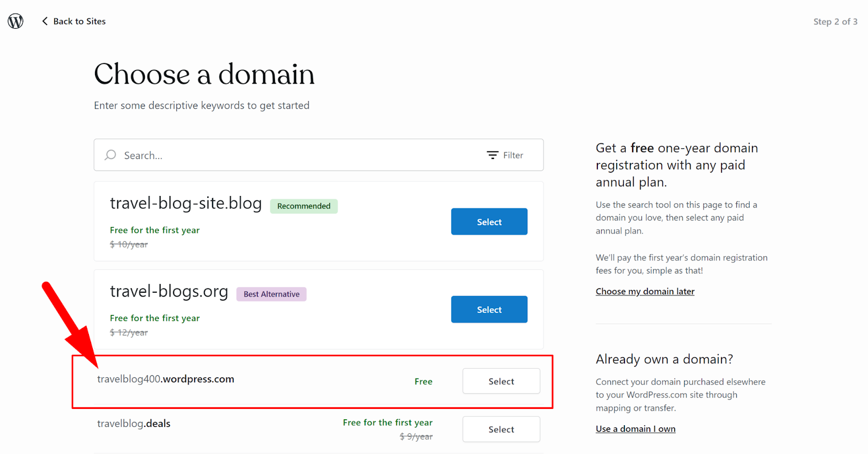
Task: Select travelblog.deals domain
Action: point(501,430)
